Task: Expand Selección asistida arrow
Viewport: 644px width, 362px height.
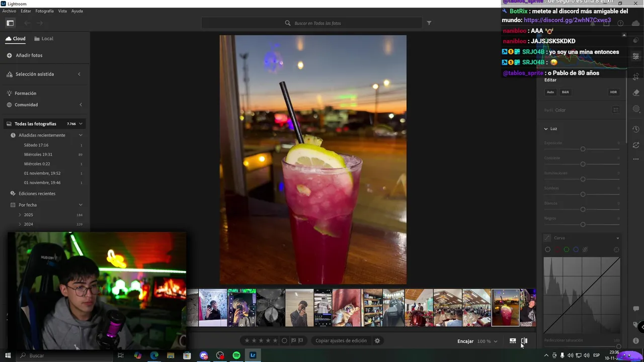Action: point(79,74)
